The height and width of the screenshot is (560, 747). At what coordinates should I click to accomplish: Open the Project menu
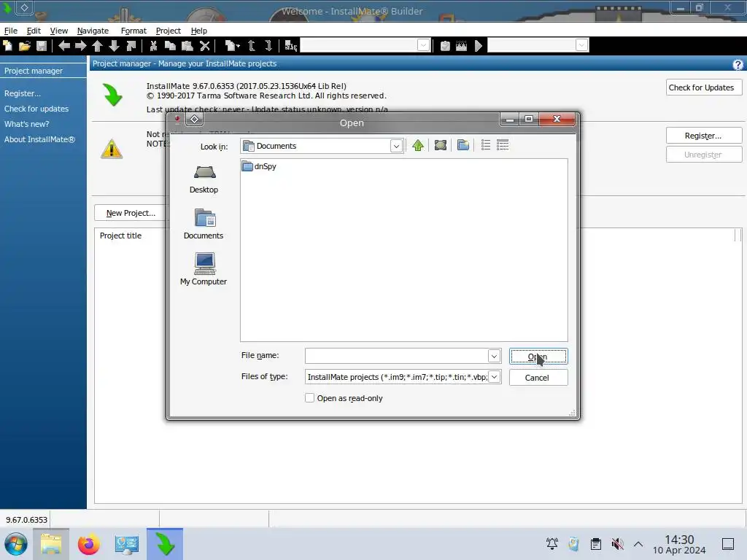169,31
